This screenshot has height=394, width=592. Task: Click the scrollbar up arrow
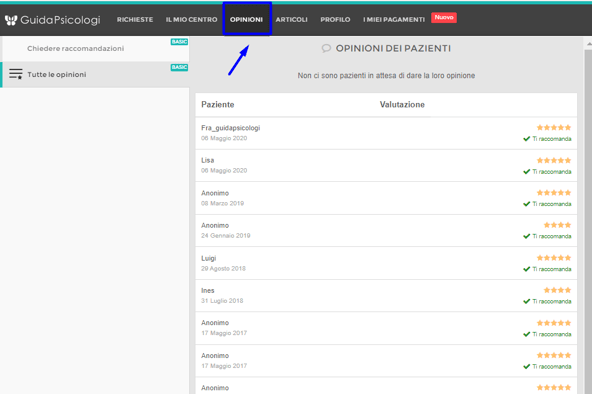coord(589,45)
